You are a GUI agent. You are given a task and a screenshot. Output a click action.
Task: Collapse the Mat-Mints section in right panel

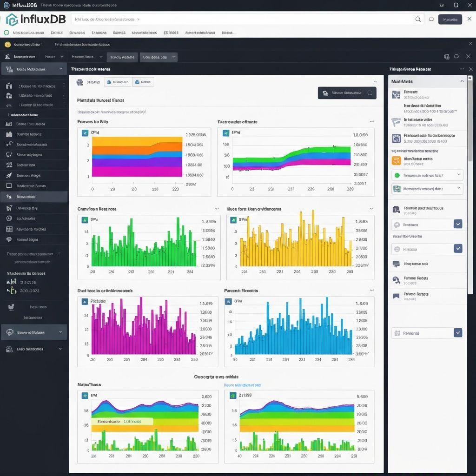point(462,81)
